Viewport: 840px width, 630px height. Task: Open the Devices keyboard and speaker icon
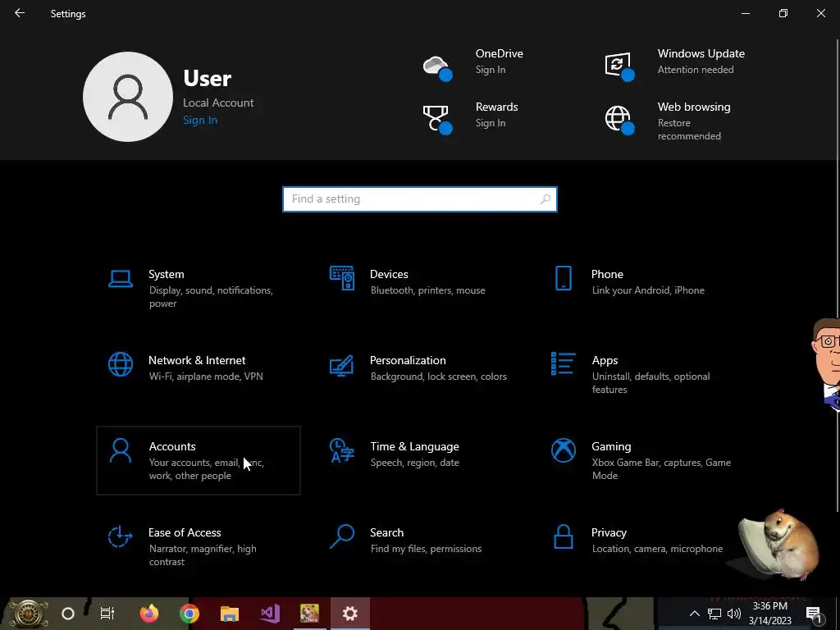click(342, 278)
